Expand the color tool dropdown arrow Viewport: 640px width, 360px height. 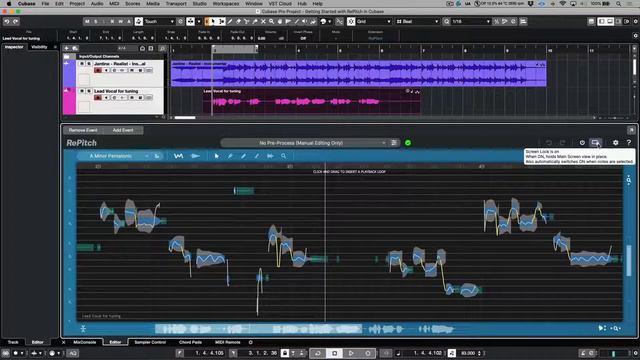[329, 21]
